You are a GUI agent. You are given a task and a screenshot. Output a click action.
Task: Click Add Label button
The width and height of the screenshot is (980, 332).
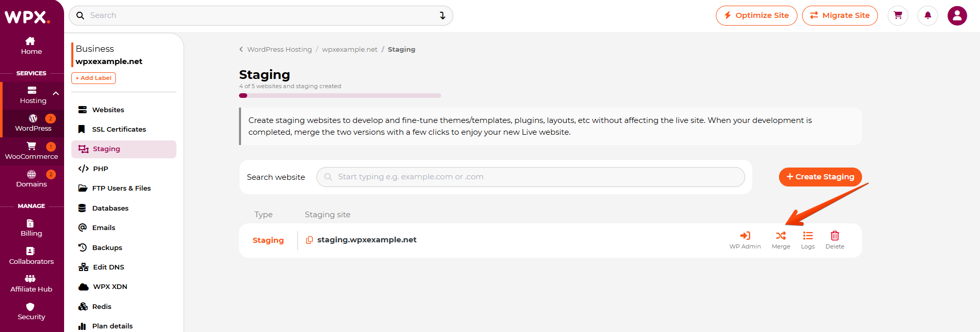pyautogui.click(x=93, y=78)
